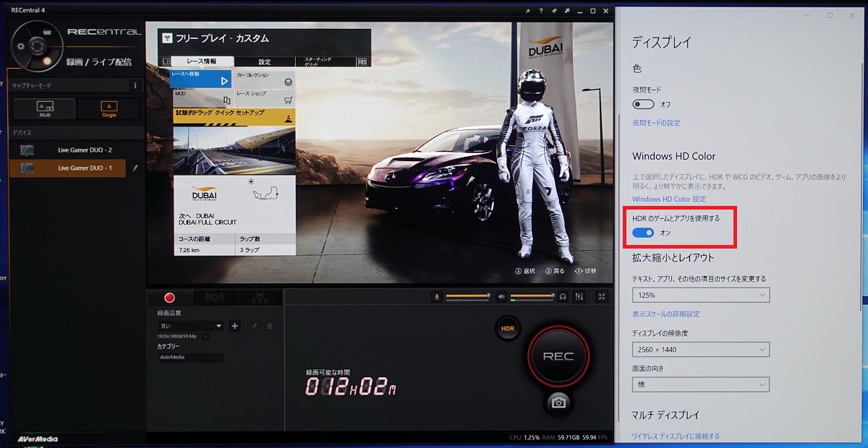Image resolution: width=868 pixels, height=448 pixels.
Task: Open the folder icon in RECentral dial
Action: point(47,33)
